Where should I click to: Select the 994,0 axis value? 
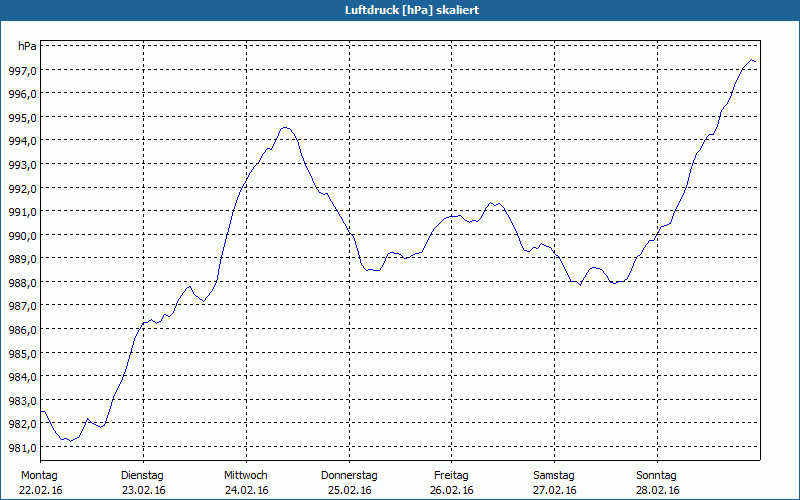click(22, 141)
